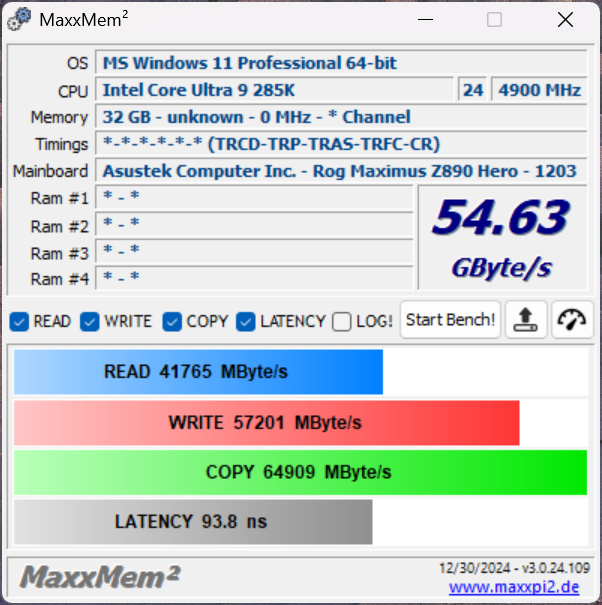
Task: Click the 54.63 GByte/s score display
Action: click(x=502, y=237)
